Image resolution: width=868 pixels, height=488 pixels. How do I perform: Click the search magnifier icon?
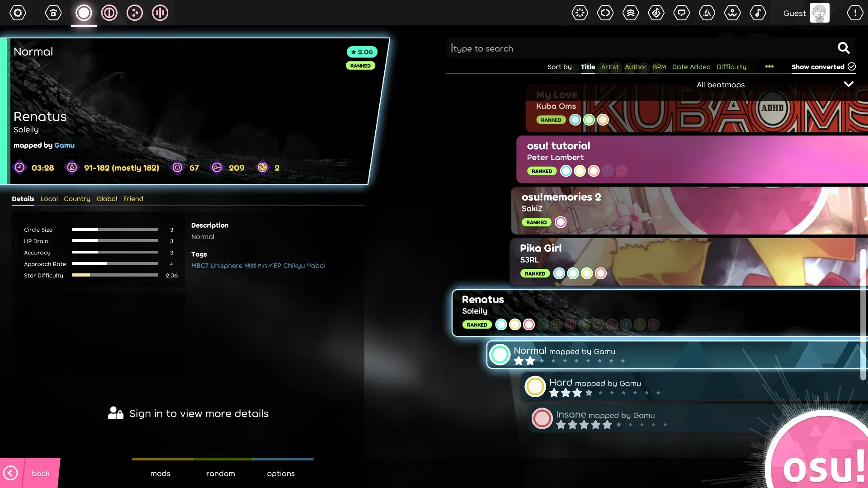pyautogui.click(x=844, y=48)
